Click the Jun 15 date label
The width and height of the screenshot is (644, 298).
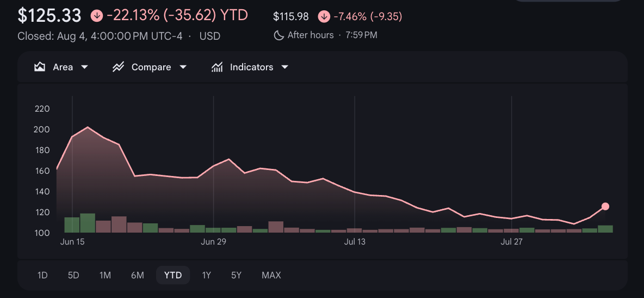click(72, 242)
